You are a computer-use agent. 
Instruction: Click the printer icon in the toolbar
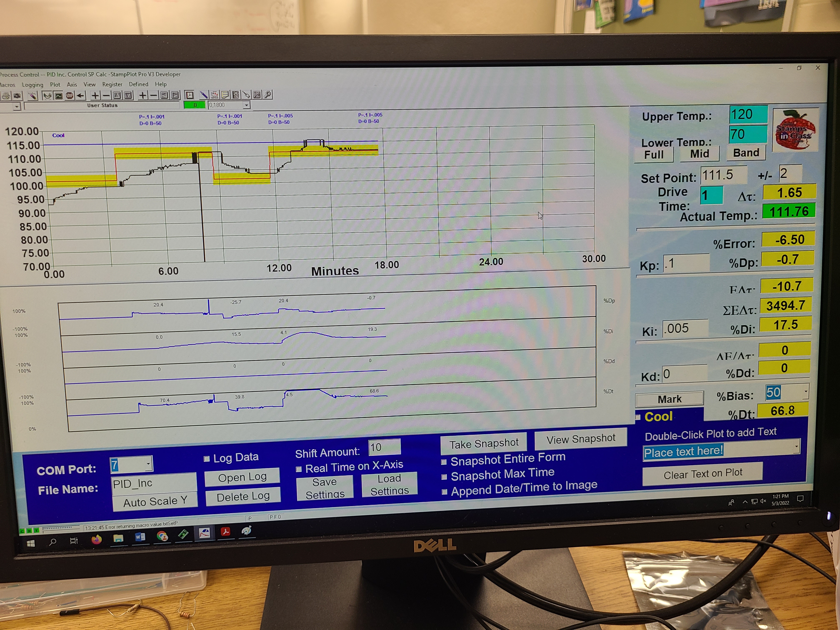(6, 96)
